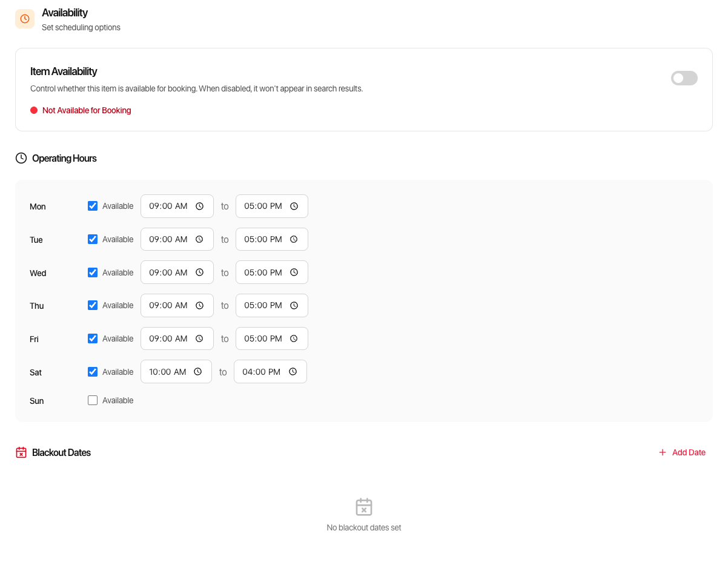Click red status dot beside Not Available
The height and width of the screenshot is (571, 728).
34,110
